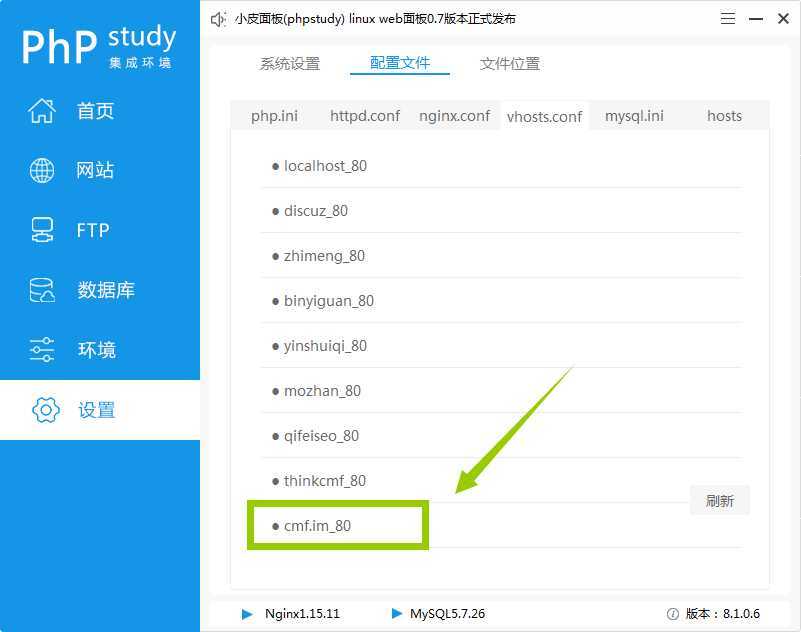Open the discuz_80 config entry
This screenshot has width=801, height=632.
tap(501, 211)
